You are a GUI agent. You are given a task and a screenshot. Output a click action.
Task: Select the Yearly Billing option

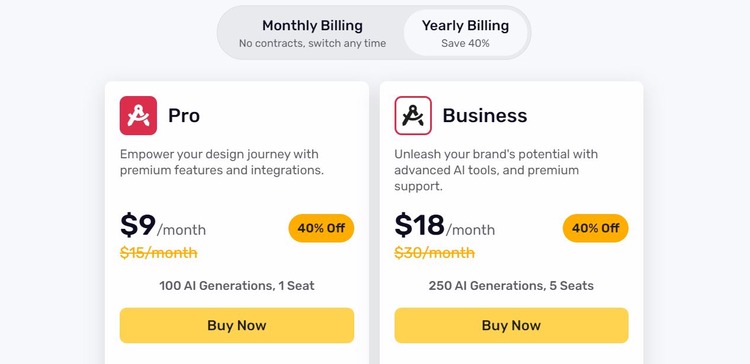click(465, 33)
